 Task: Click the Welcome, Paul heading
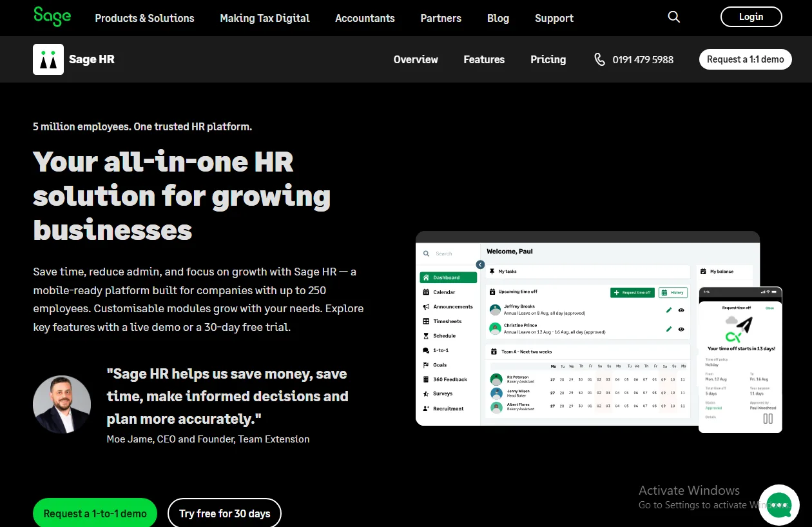pos(509,252)
